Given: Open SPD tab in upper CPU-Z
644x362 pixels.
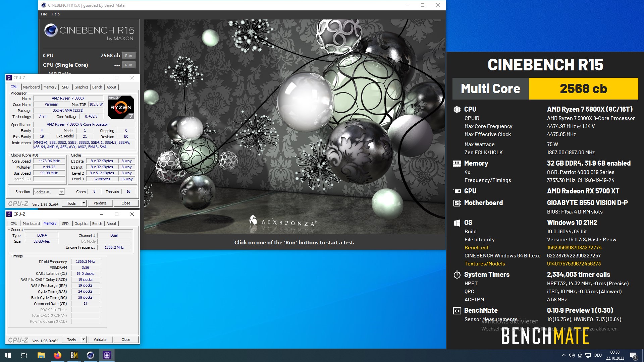Looking at the screenshot, I should [x=65, y=87].
